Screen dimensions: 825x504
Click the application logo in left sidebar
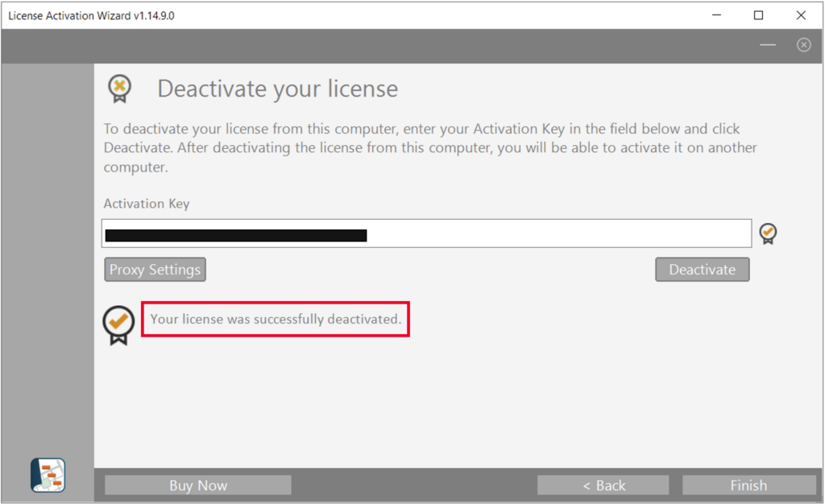pos(48,475)
